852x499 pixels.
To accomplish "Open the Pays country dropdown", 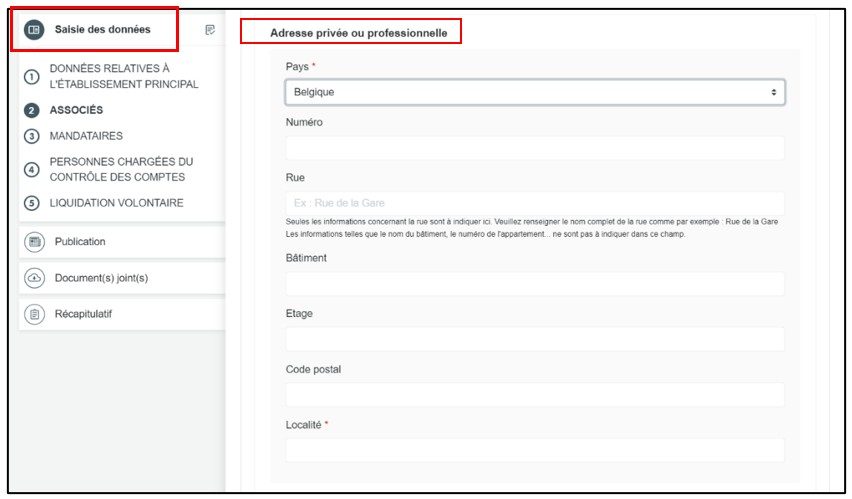I will click(x=534, y=92).
